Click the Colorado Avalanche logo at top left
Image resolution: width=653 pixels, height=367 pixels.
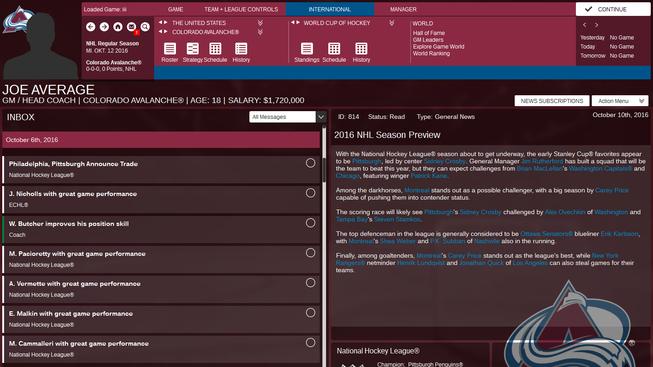click(x=17, y=19)
